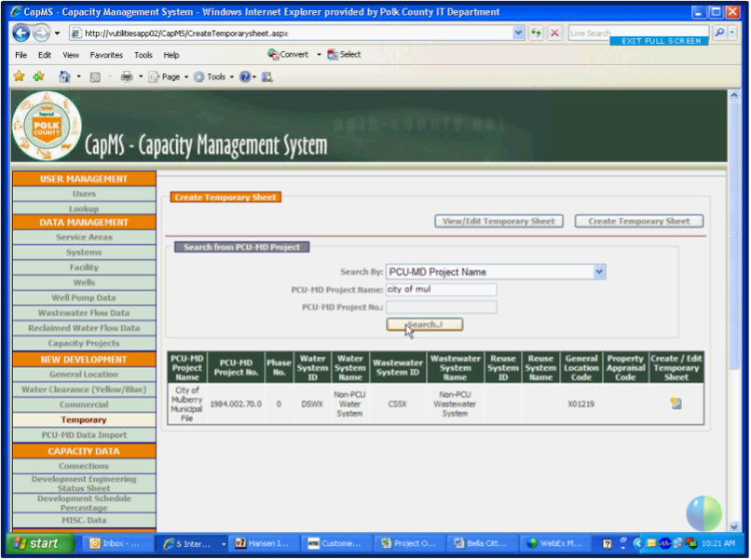This screenshot has width=751, height=560.
Task: Click the Refresh page icon
Action: [x=536, y=33]
